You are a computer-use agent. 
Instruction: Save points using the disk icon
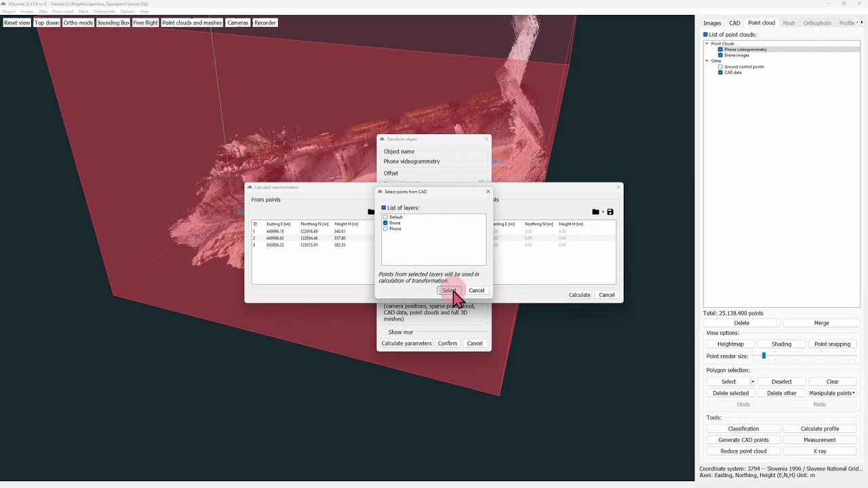click(609, 211)
